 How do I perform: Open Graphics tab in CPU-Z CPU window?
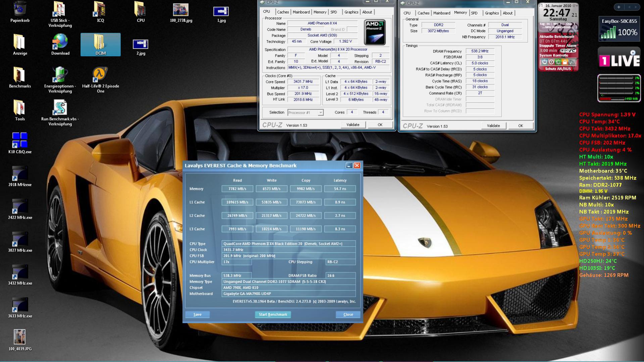(351, 12)
